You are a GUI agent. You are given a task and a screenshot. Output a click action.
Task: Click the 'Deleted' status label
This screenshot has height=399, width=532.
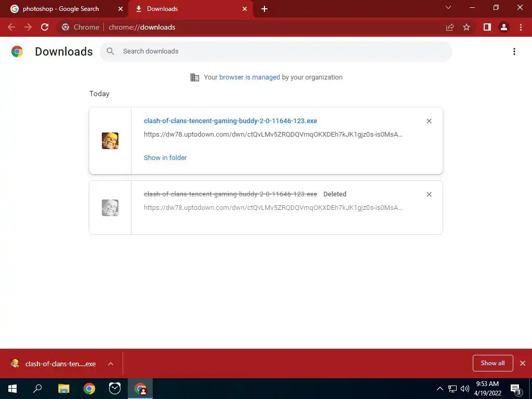coord(335,194)
